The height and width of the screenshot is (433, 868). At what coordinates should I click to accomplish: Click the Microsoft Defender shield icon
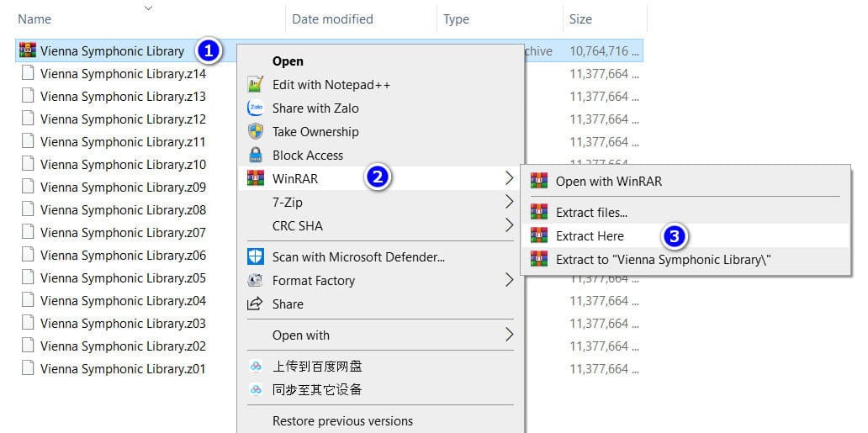255,256
